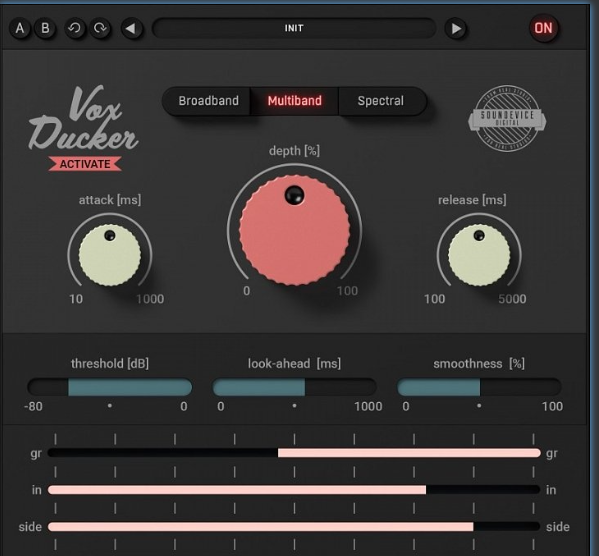Click the look-ahead slider bar
The width and height of the screenshot is (599, 556).
(294, 387)
